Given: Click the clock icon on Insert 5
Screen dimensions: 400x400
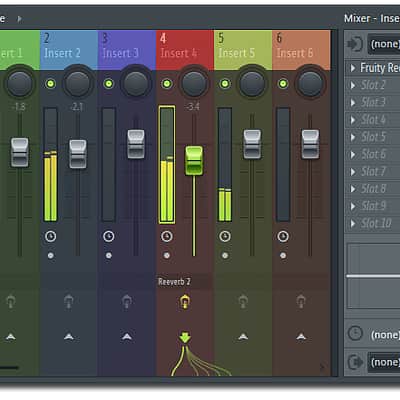Looking at the screenshot, I should pos(225,236).
